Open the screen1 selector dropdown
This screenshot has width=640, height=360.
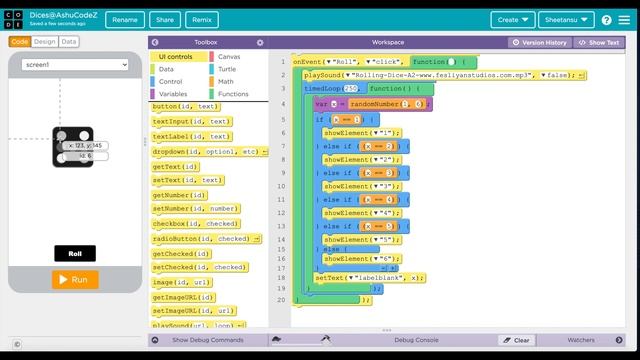pos(75,64)
